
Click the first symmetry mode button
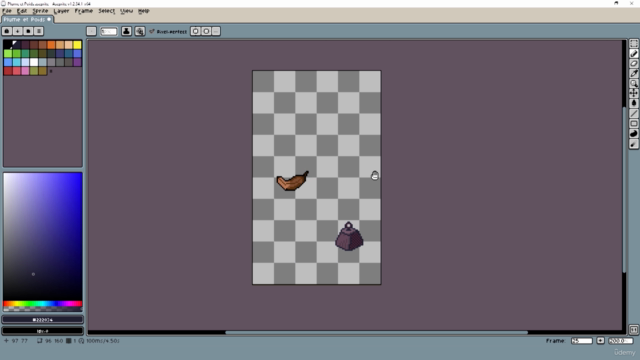pyautogui.click(x=196, y=31)
